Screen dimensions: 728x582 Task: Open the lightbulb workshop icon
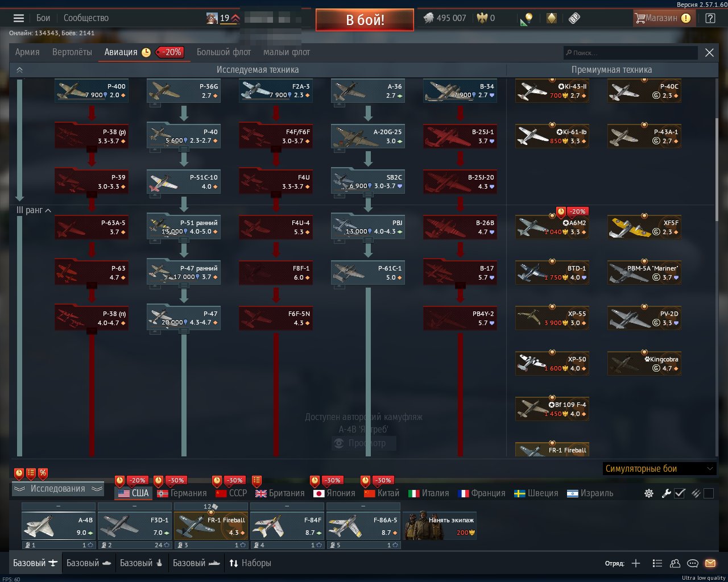526,18
